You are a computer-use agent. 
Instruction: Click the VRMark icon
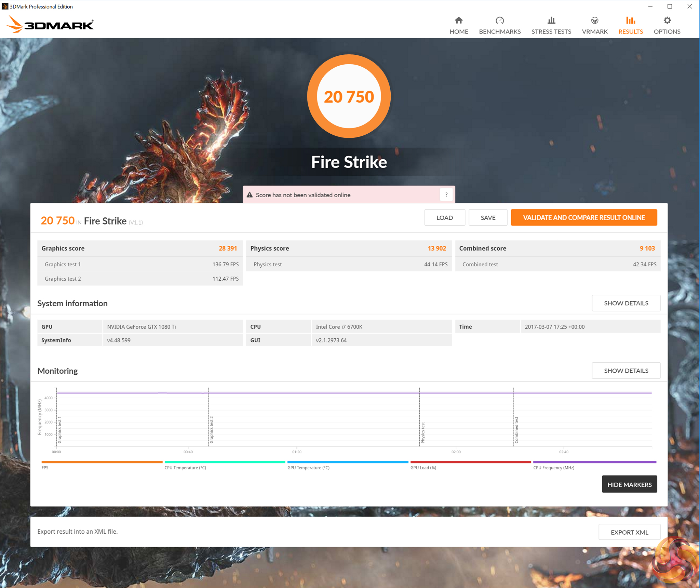[x=594, y=21]
